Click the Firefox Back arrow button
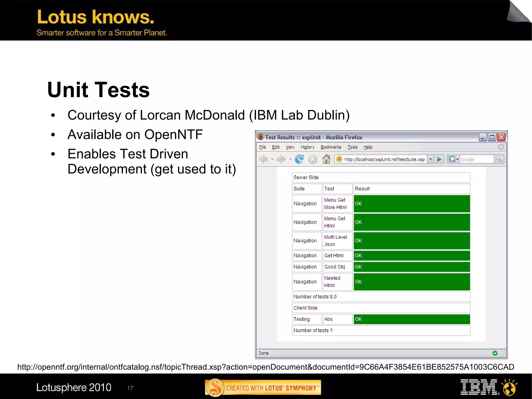This screenshot has width=532, height=399. 264,159
